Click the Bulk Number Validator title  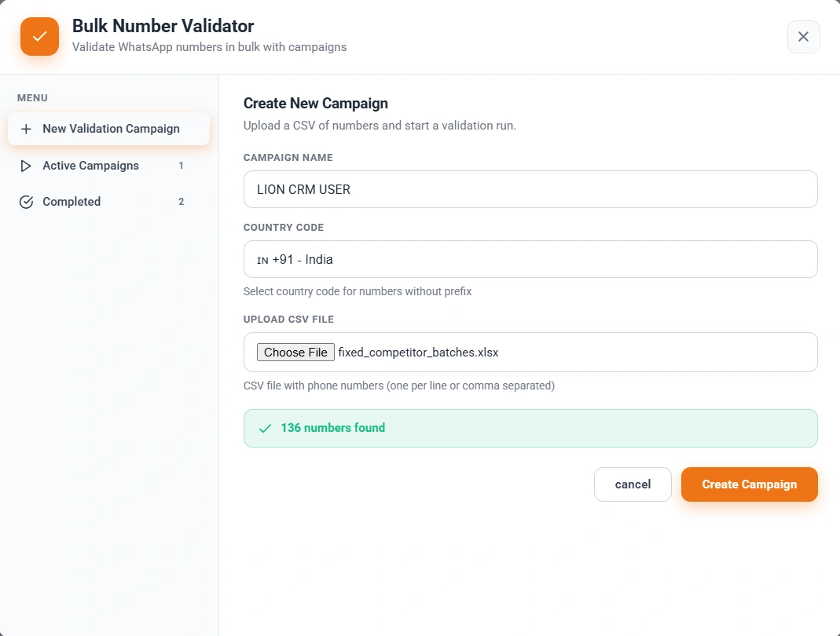click(x=163, y=26)
